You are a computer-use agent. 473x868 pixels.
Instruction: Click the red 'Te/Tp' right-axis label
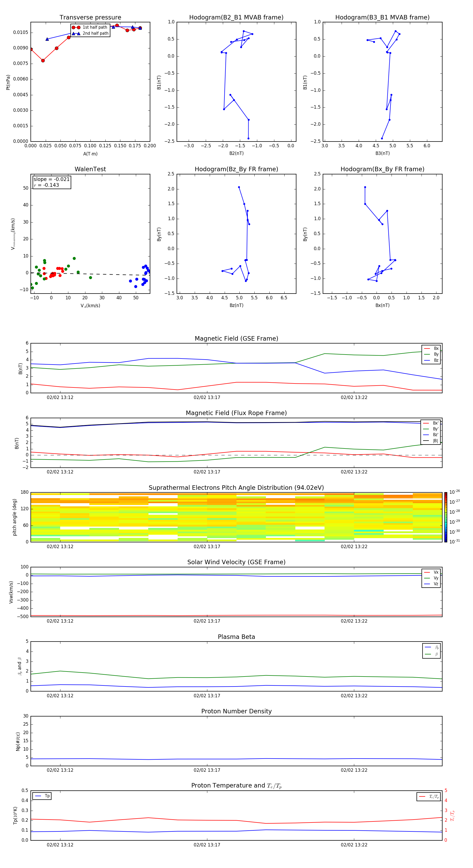452,815
